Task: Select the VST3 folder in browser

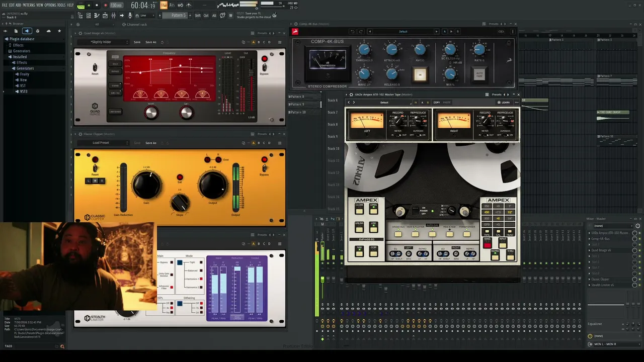Action: click(x=23, y=92)
